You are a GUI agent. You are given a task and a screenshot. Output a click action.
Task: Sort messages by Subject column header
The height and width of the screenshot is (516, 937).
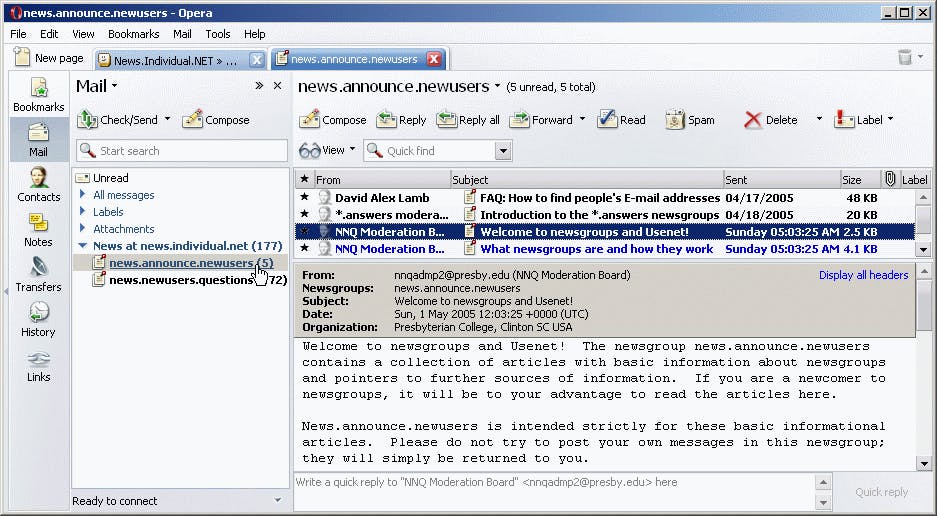coord(585,180)
